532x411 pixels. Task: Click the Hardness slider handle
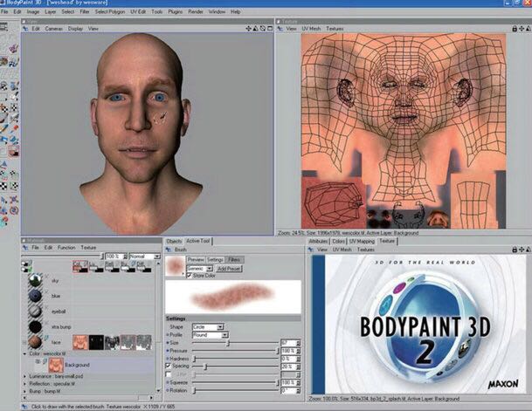(x=195, y=359)
